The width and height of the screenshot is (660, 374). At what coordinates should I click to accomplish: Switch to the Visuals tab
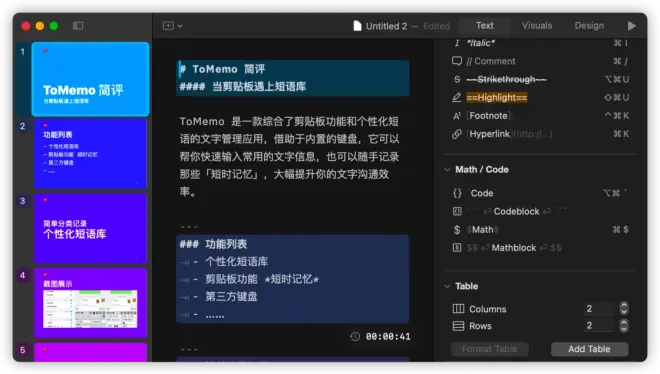(537, 26)
